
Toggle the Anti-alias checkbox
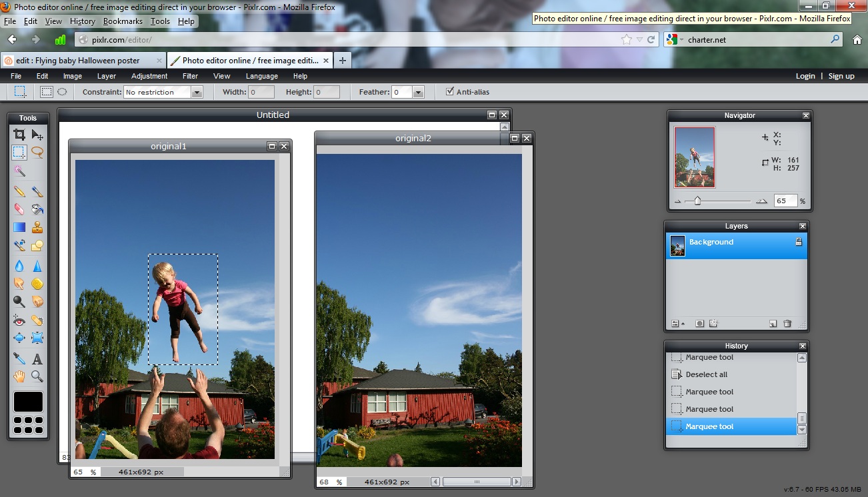coord(450,92)
